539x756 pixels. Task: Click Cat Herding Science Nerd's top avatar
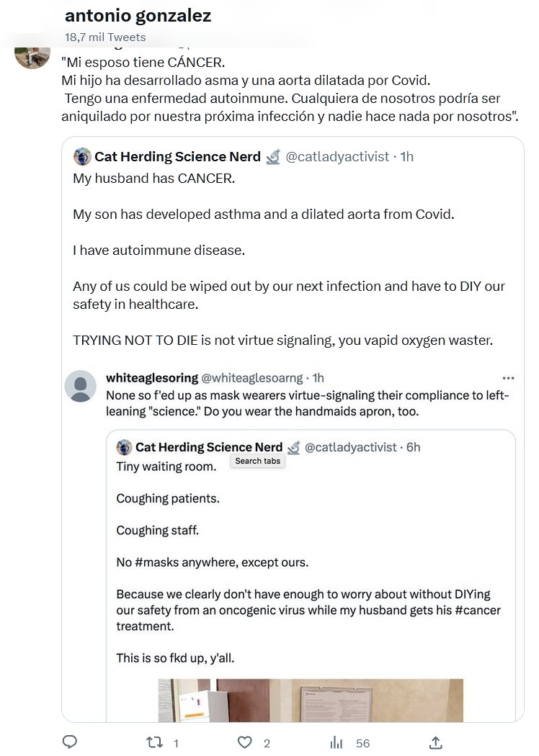click(82, 156)
